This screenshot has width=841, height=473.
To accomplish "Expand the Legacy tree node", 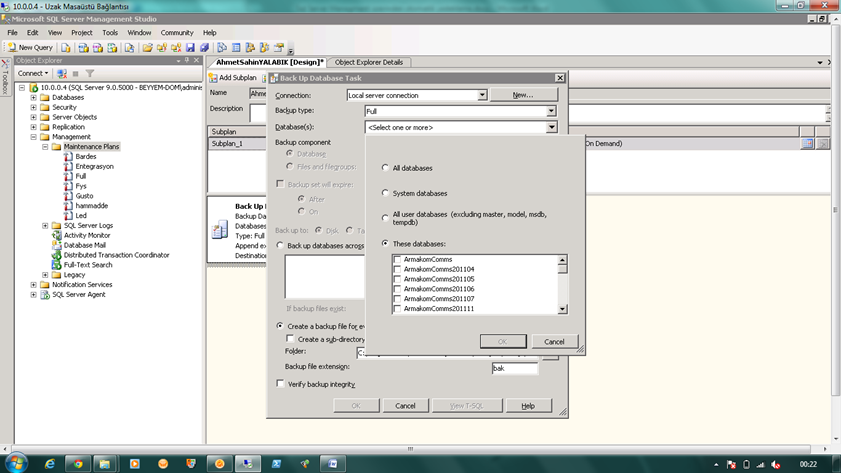I will coord(45,275).
